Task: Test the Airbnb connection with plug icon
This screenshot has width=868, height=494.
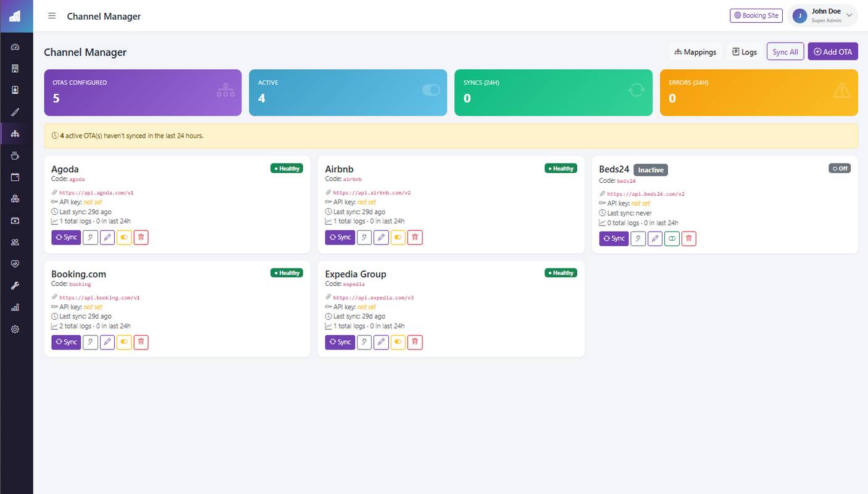Action: point(364,237)
